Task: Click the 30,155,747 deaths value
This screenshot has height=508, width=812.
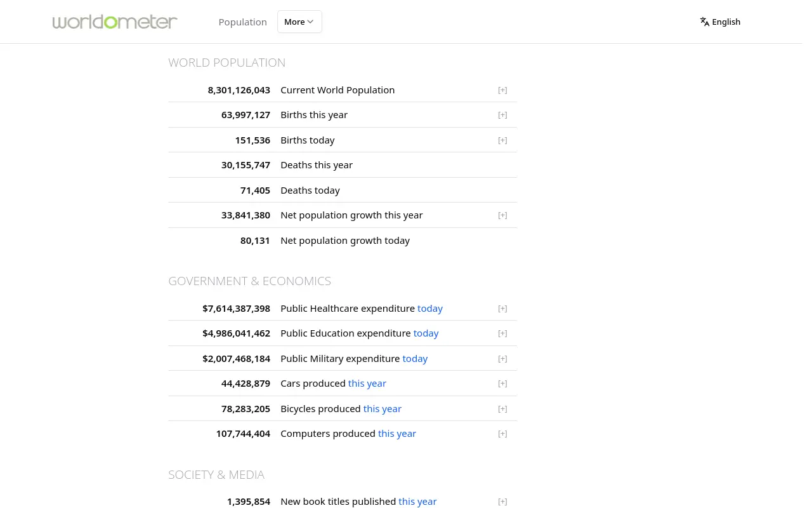Action: point(246,165)
